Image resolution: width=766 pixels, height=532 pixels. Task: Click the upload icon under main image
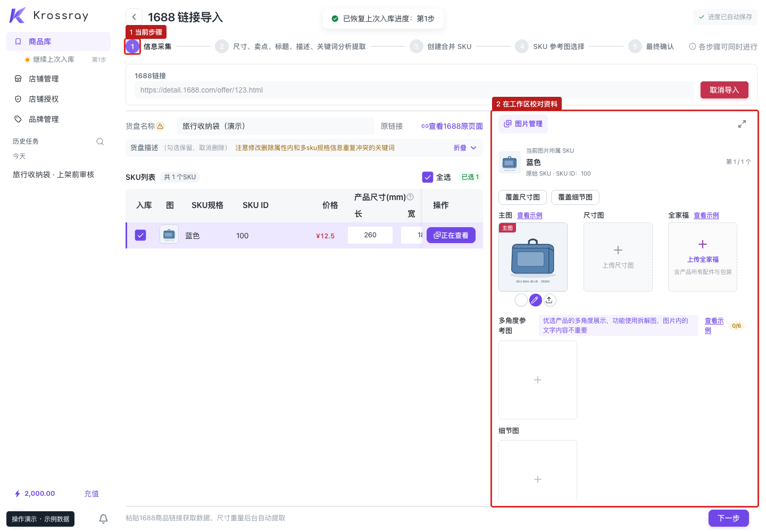click(x=549, y=300)
